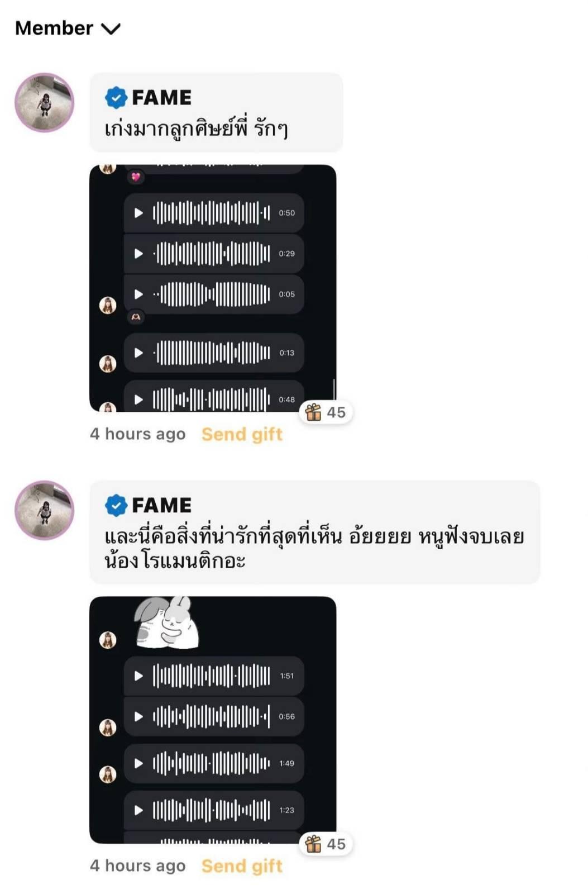This screenshot has width=588, height=894.
Task: Play the 0:05 voice message
Action: click(x=138, y=294)
